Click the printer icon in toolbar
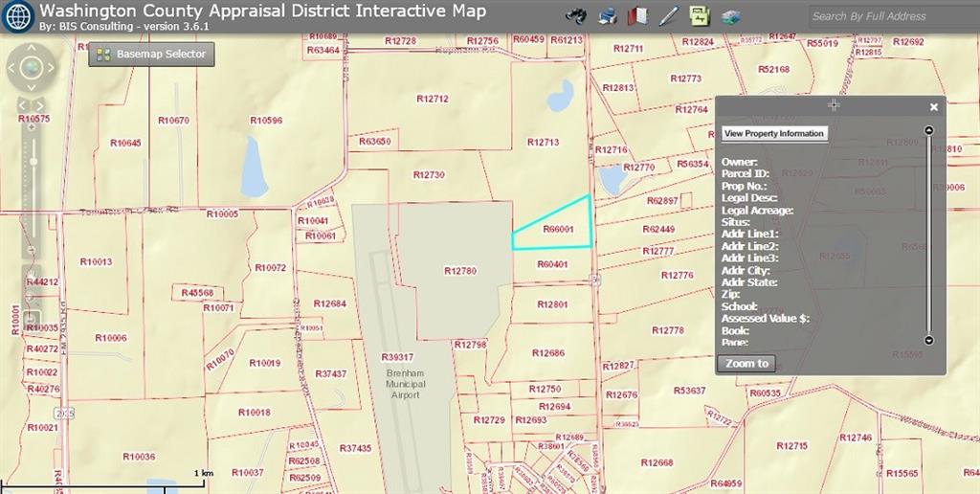This screenshot has height=494, width=980. pos(607,16)
